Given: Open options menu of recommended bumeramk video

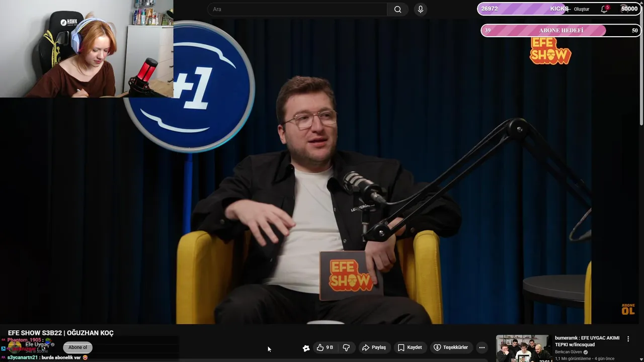Looking at the screenshot, I should pyautogui.click(x=628, y=339).
